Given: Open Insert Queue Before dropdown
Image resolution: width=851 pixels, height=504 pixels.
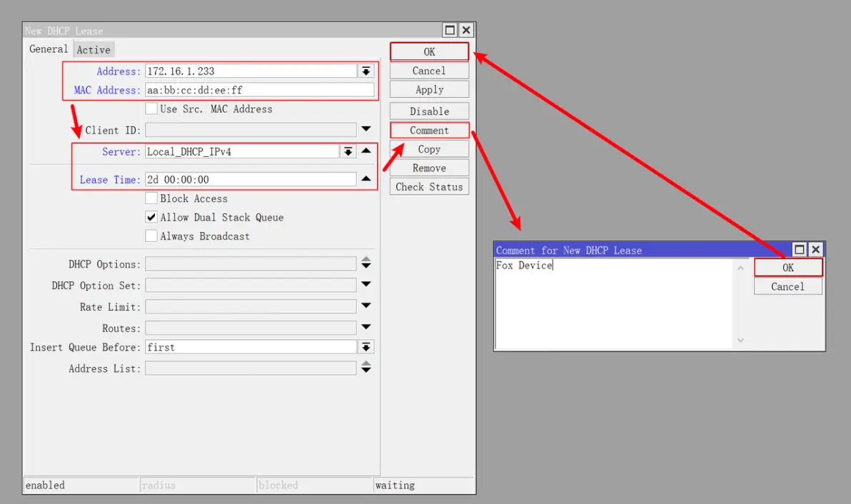Looking at the screenshot, I should click(366, 347).
